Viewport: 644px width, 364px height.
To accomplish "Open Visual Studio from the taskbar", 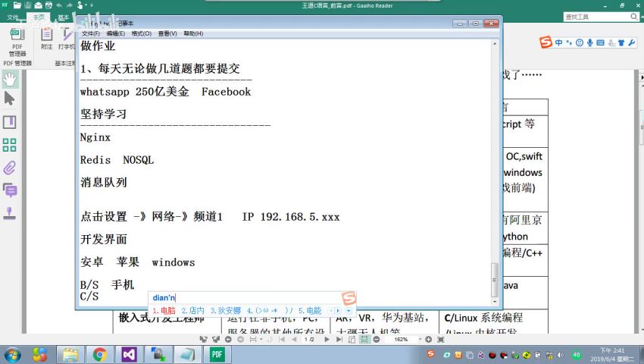I will 129,354.
